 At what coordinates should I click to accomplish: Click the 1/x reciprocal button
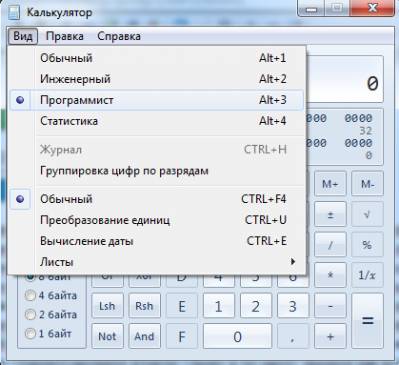(x=367, y=275)
